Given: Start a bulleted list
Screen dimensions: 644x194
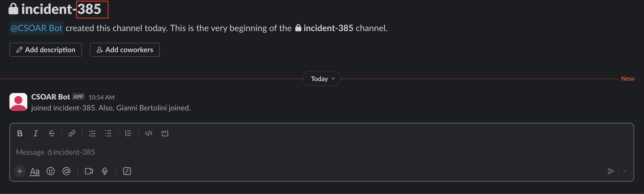Looking at the screenshot, I should point(108,133).
